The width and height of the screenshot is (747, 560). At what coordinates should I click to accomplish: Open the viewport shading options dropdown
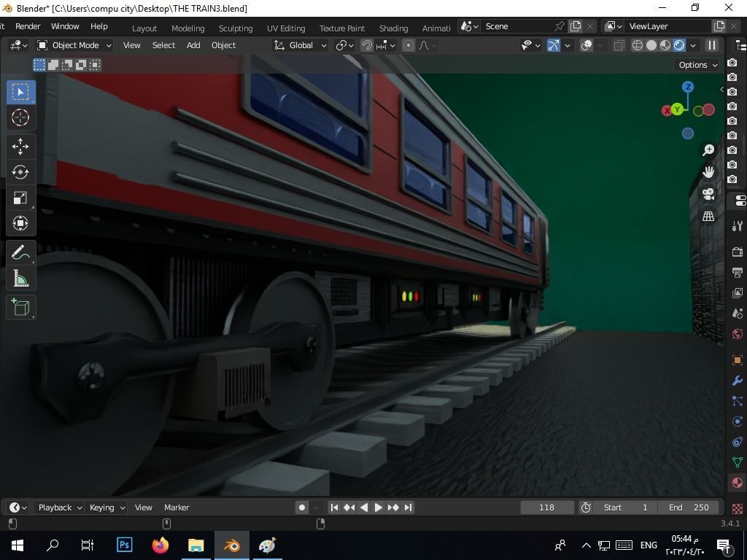pos(693,45)
